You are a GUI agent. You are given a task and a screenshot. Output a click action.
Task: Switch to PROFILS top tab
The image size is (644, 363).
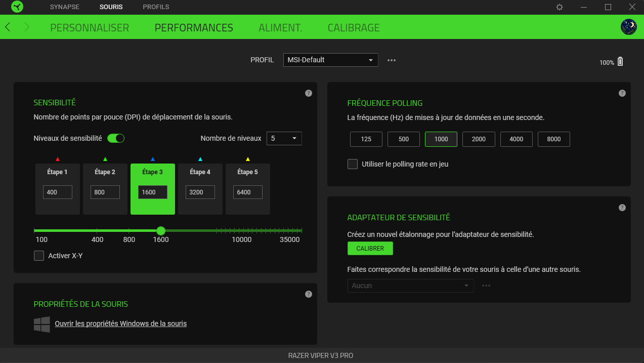(156, 7)
